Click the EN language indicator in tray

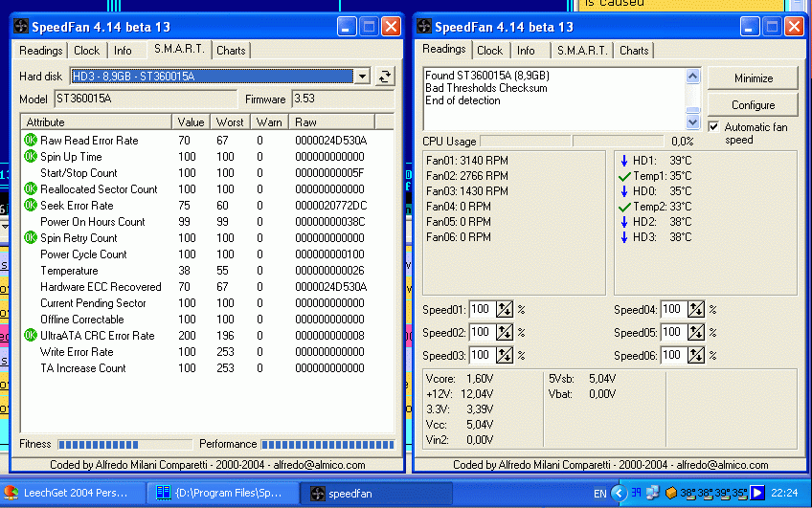(x=599, y=494)
